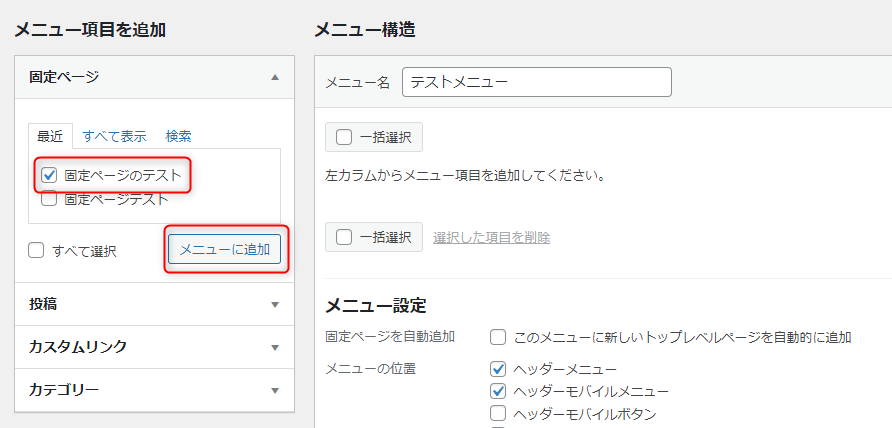Focus the メニュー名 text field

tap(536, 82)
